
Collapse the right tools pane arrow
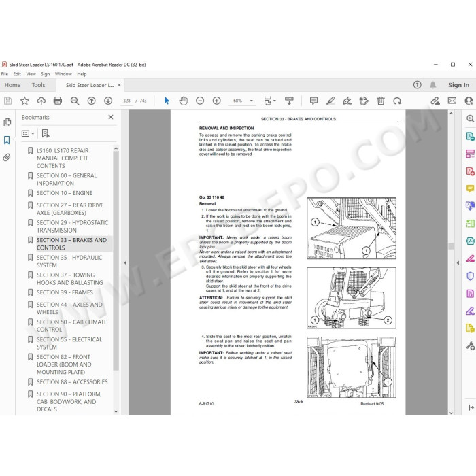(x=458, y=263)
